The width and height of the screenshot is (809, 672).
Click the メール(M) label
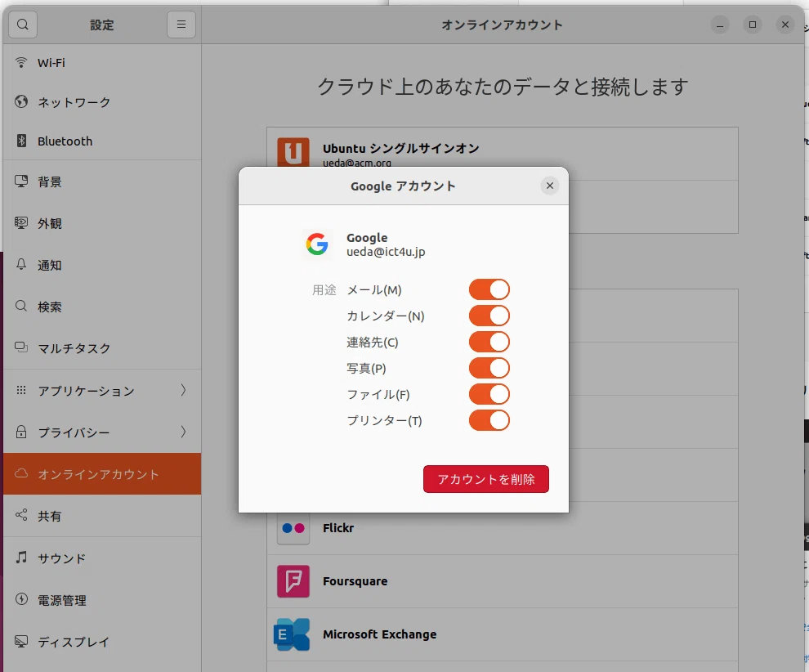coord(374,290)
